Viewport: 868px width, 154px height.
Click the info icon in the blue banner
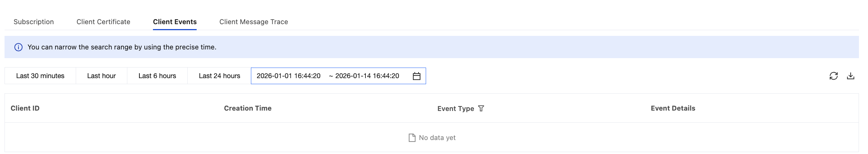click(x=18, y=47)
